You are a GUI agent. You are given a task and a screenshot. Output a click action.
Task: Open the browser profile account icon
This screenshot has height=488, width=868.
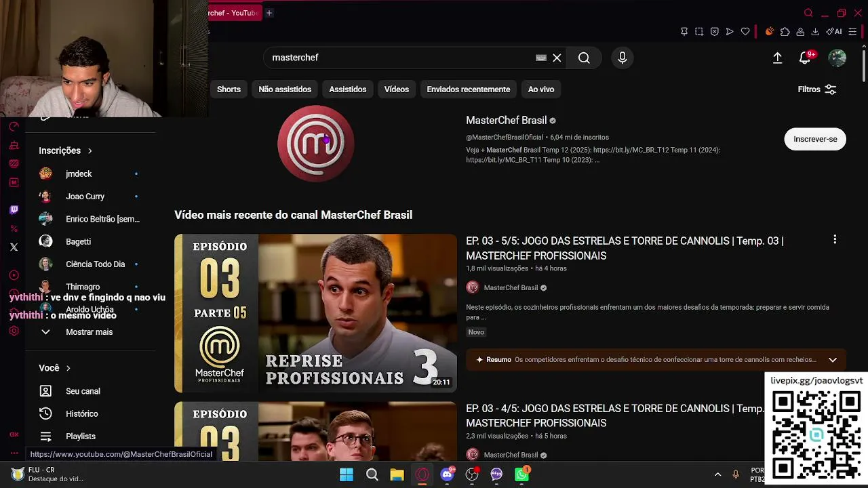800,31
